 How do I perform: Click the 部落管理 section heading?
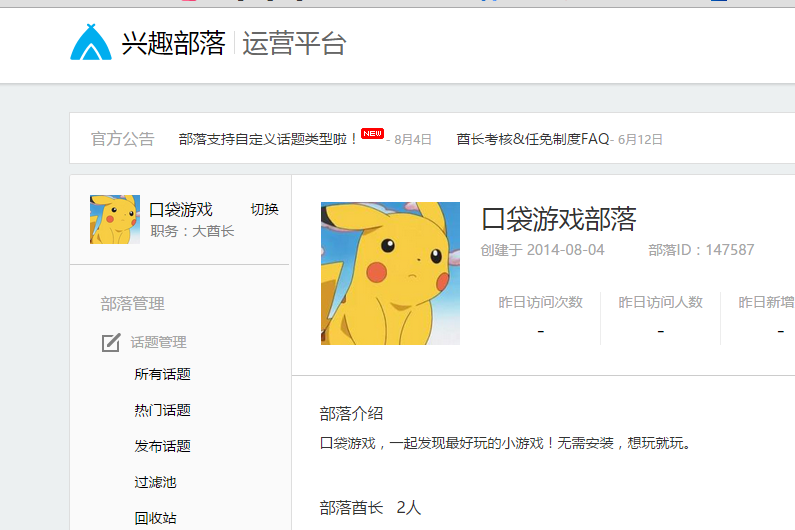click(x=132, y=304)
